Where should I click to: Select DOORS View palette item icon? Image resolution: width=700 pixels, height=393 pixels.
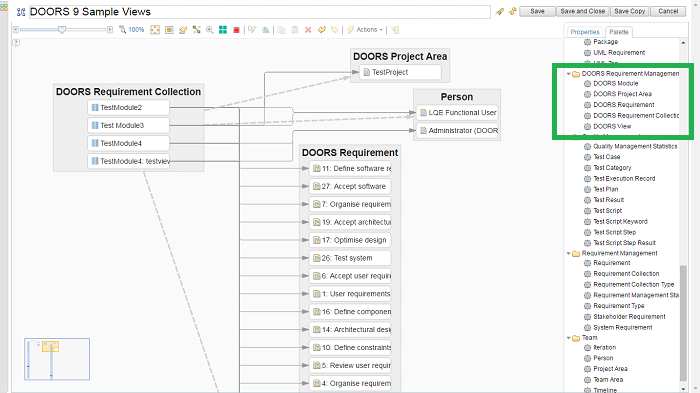[x=588, y=126]
